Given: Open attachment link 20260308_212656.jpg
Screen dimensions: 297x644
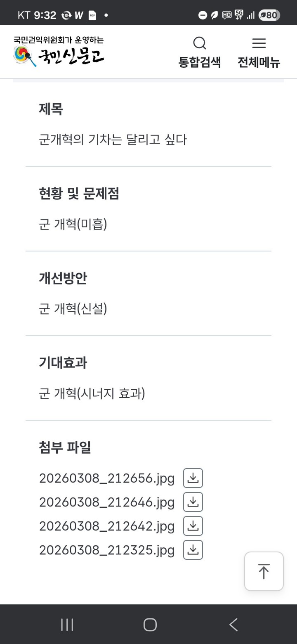Looking at the screenshot, I should pyautogui.click(x=107, y=478).
